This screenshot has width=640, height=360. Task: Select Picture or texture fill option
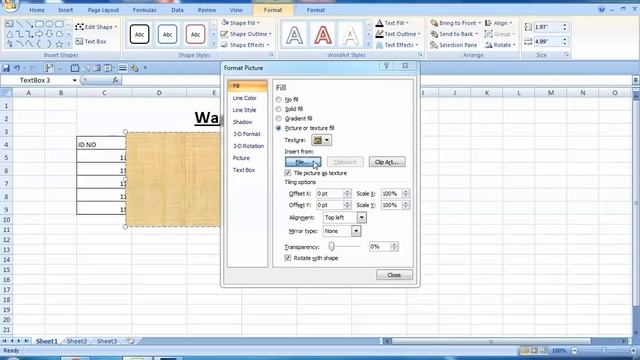point(279,128)
